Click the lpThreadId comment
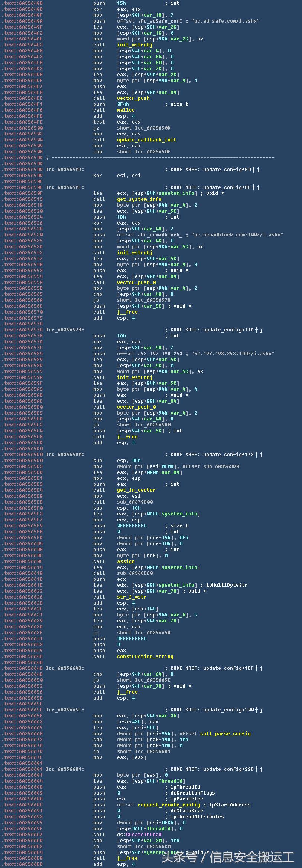Image resolution: width=302 pixels, height=868 pixels. click(x=185, y=787)
